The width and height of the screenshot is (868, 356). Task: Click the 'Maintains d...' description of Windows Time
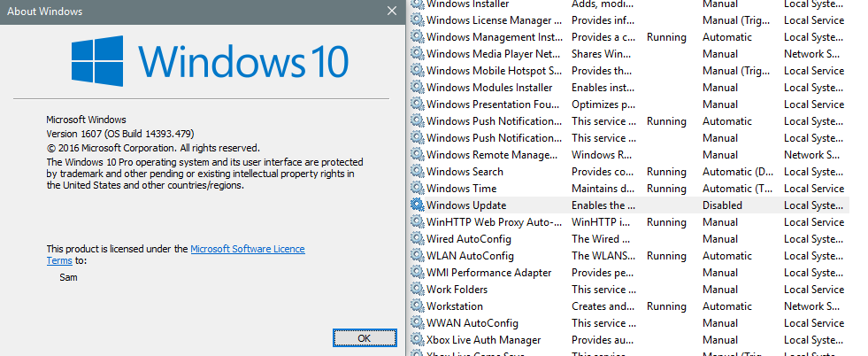click(x=603, y=189)
